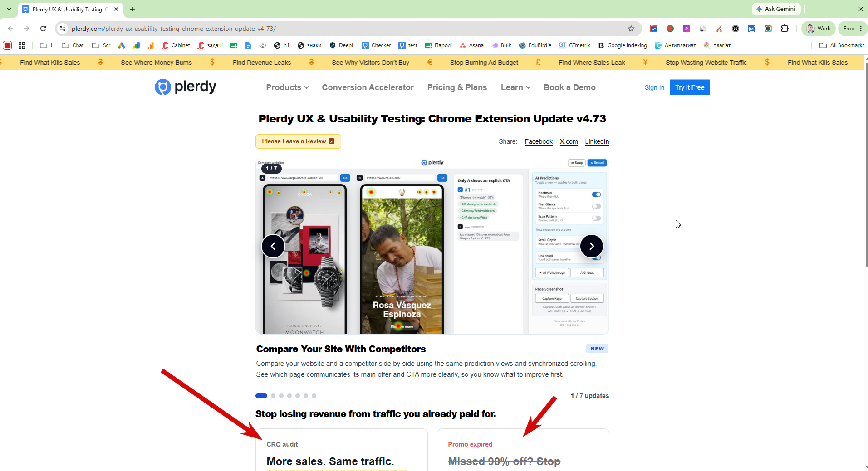Screen dimensions: 868x471
Task: Click the orange arrow extension icon
Action: tap(719, 29)
